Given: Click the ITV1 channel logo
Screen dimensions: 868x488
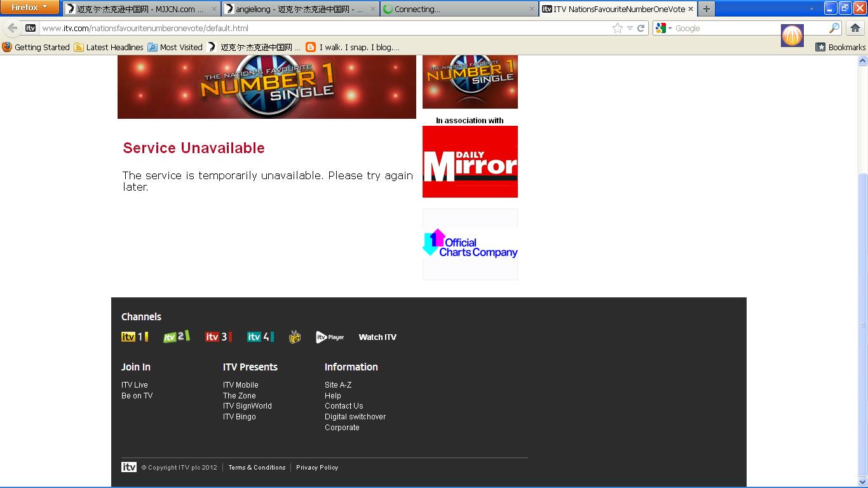Looking at the screenshot, I should coord(135,337).
